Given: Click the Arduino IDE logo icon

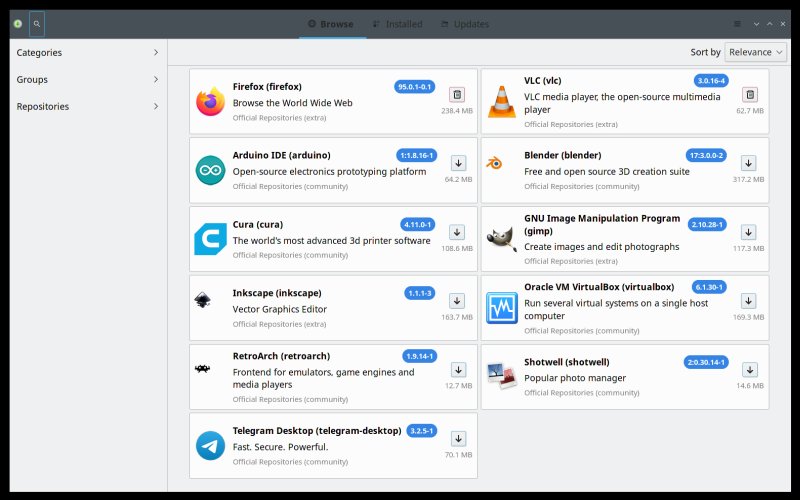Looking at the screenshot, I should point(210,170).
